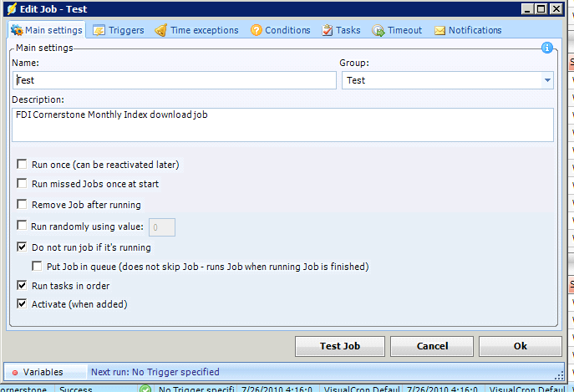
Task: Open the Timeout tab
Action: [x=397, y=30]
